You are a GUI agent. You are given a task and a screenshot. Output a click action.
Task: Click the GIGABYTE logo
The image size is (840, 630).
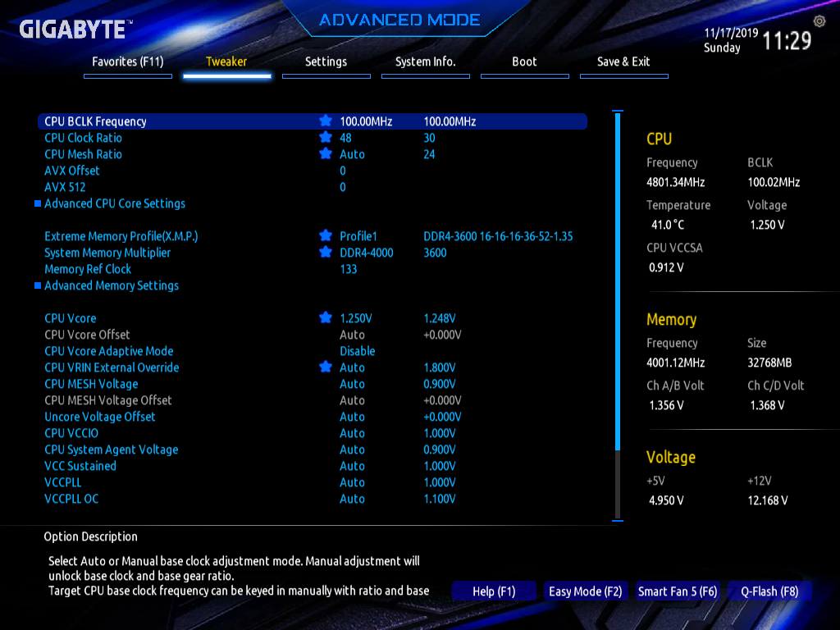pos(75,29)
